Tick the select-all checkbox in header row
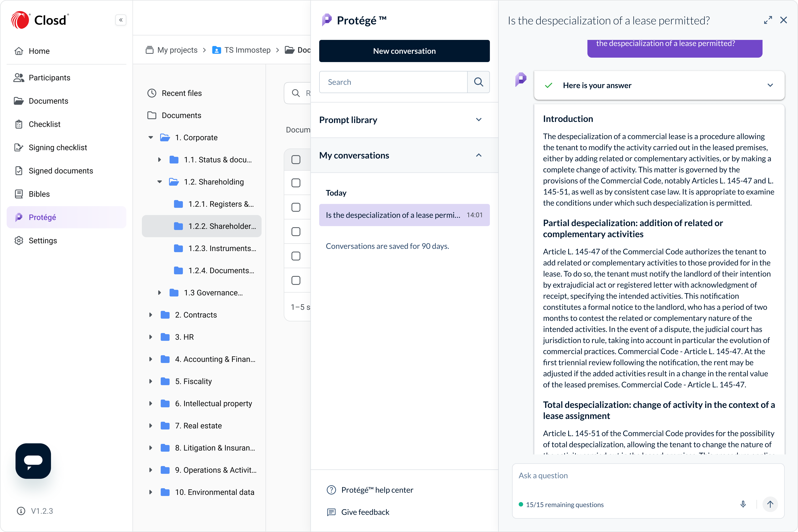Viewport: 798px width, 532px height. pyautogui.click(x=296, y=159)
